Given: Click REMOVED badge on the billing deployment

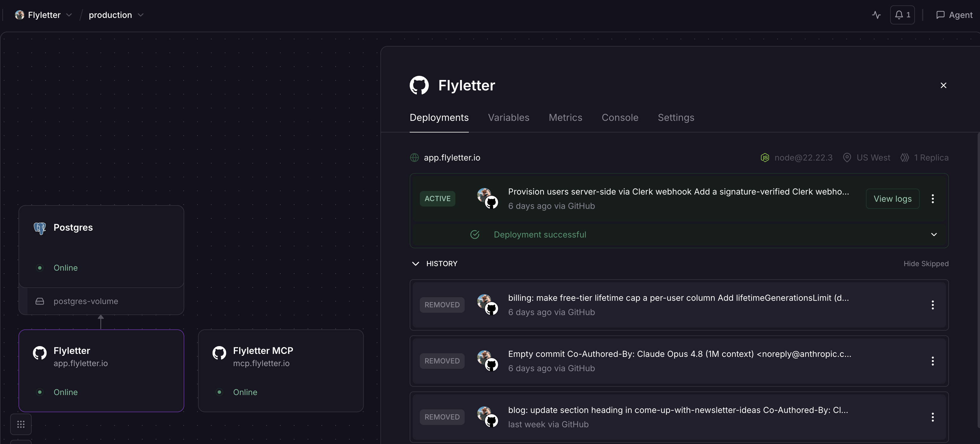Looking at the screenshot, I should (x=442, y=305).
